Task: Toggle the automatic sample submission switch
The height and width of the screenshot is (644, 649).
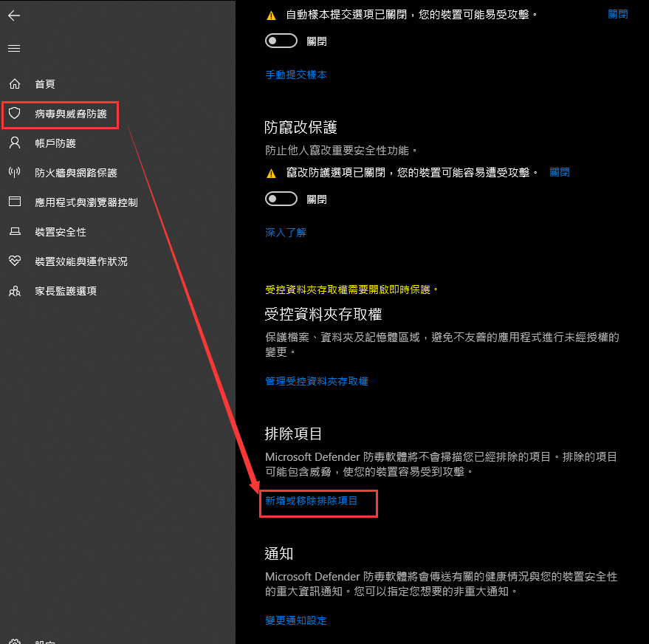Action: [x=281, y=41]
